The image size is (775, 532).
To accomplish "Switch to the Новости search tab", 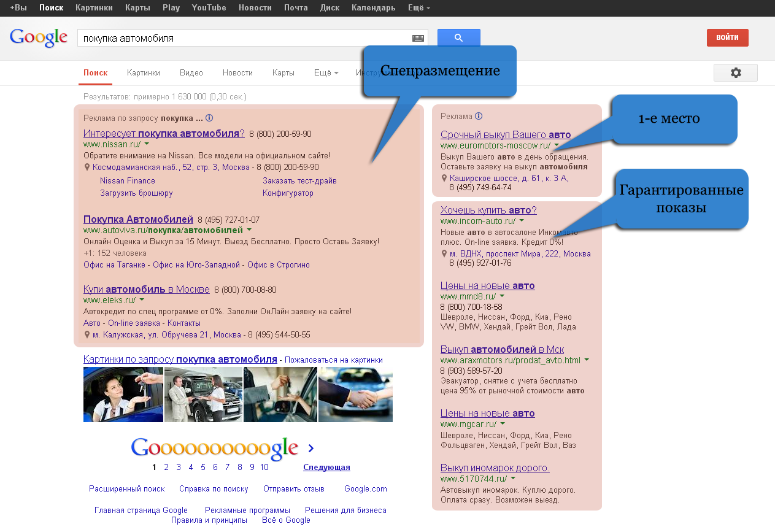I will [x=237, y=72].
